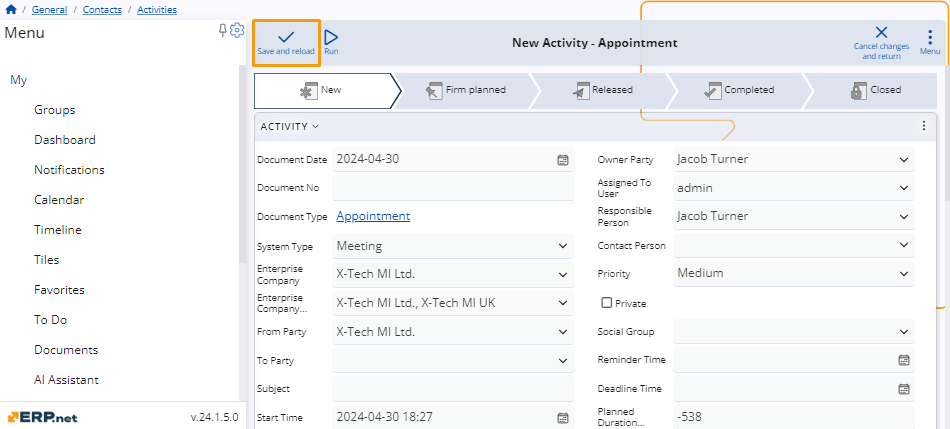Image resolution: width=950 pixels, height=429 pixels.
Task: Collapse the ACTIVITY section header
Action: pos(290,127)
